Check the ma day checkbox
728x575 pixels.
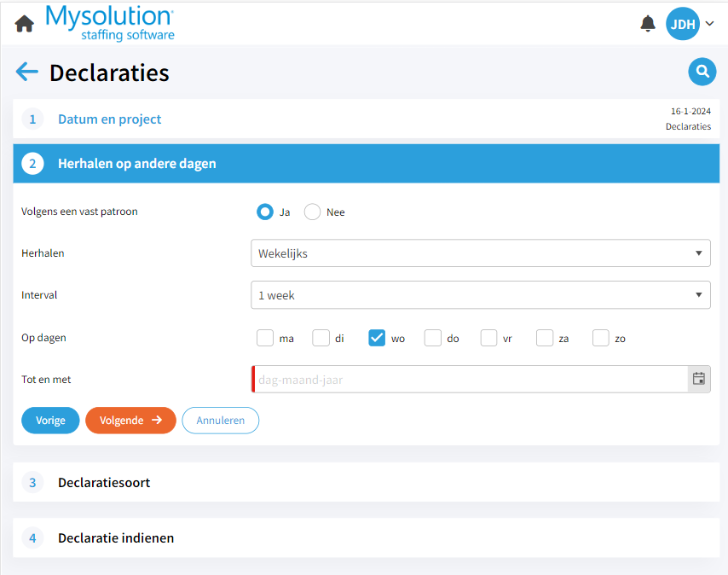click(265, 338)
